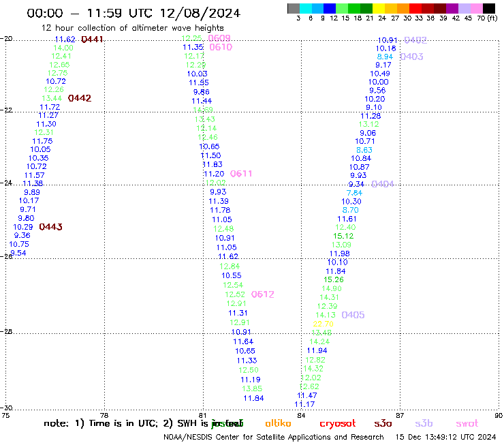Click track label 0442
504x443 pixels.
pyautogui.click(x=80, y=98)
